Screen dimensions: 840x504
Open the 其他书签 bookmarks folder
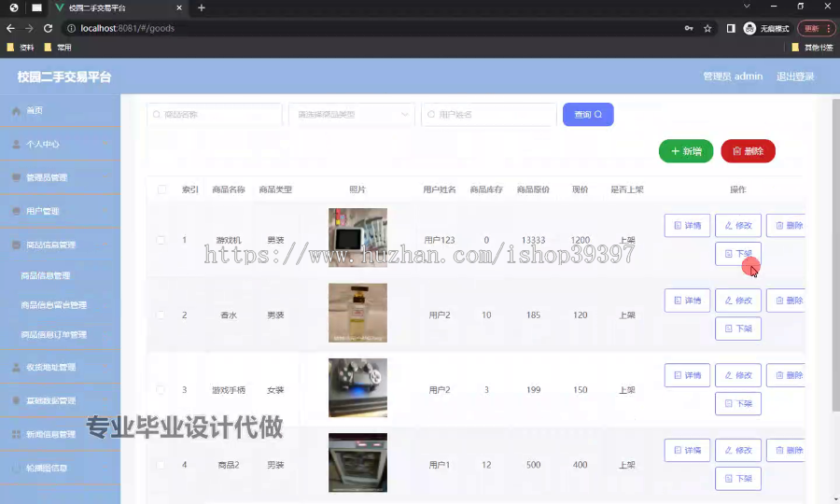pyautogui.click(x=812, y=48)
